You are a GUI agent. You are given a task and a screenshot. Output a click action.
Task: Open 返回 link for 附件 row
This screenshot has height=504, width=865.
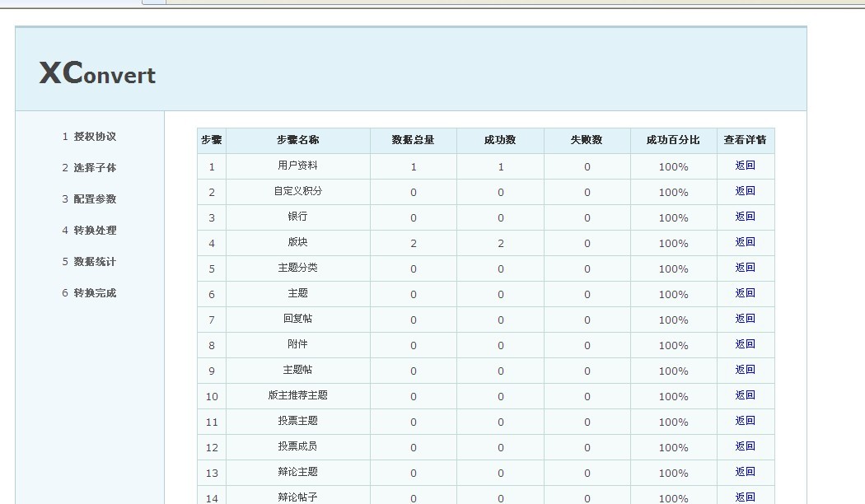[x=746, y=344]
